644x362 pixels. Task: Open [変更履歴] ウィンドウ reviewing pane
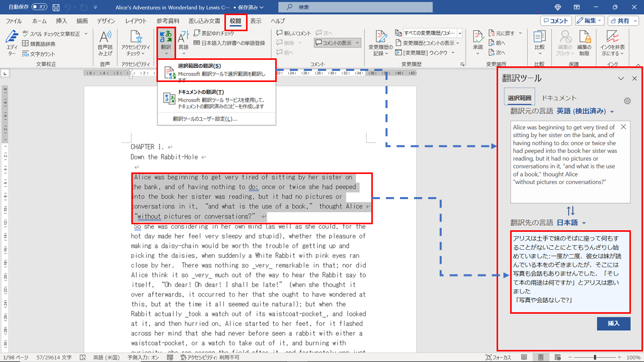pos(425,53)
